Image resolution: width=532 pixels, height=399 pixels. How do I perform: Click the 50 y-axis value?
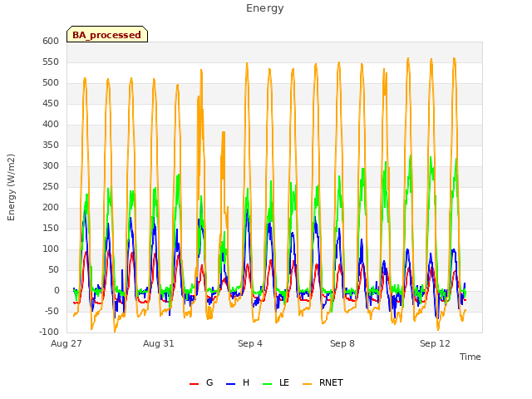coord(53,269)
